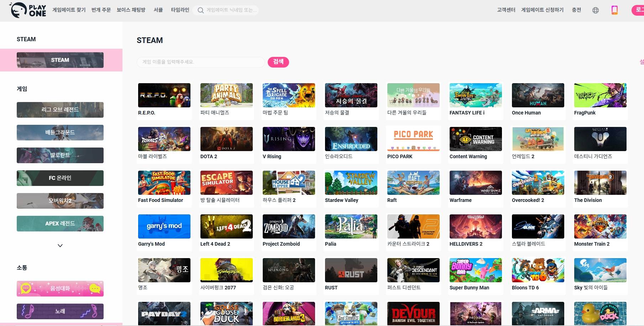Open Fast Food Simulator thumbnail
The height and width of the screenshot is (326, 644).
tap(164, 183)
